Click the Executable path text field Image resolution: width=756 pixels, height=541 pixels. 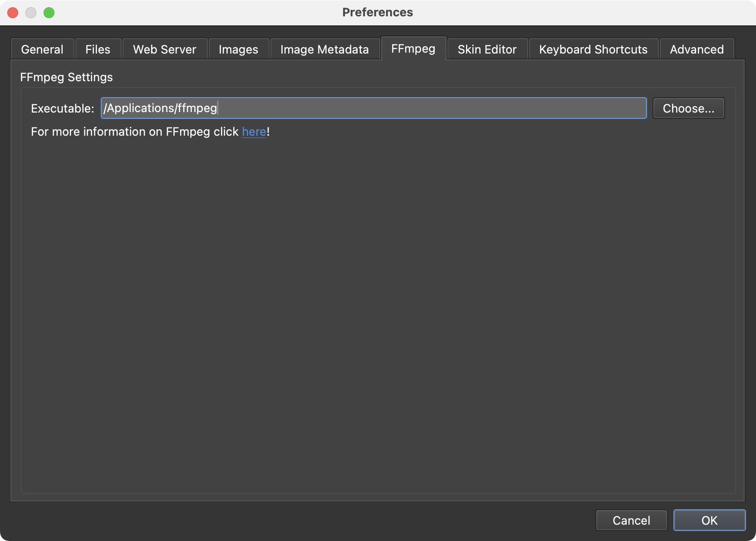(373, 108)
